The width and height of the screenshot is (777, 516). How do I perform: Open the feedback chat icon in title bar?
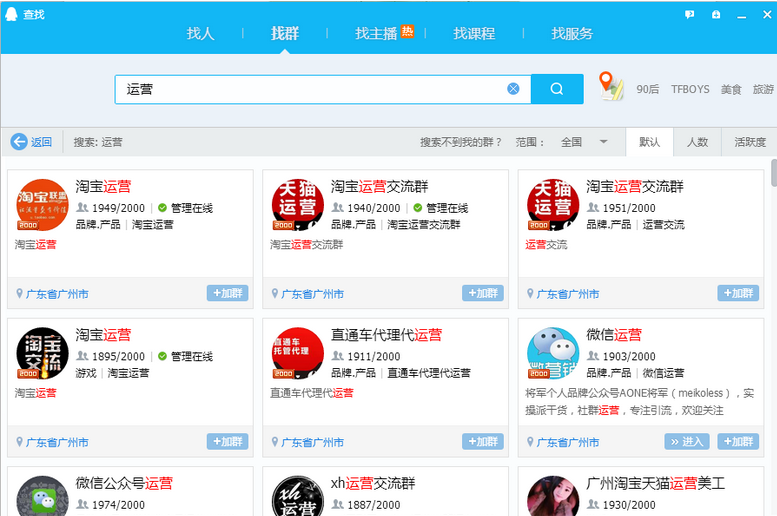coord(689,14)
